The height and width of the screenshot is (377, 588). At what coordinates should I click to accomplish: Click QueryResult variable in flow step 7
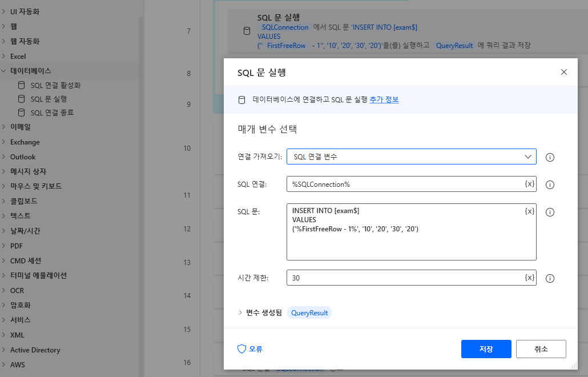pyautogui.click(x=454, y=45)
